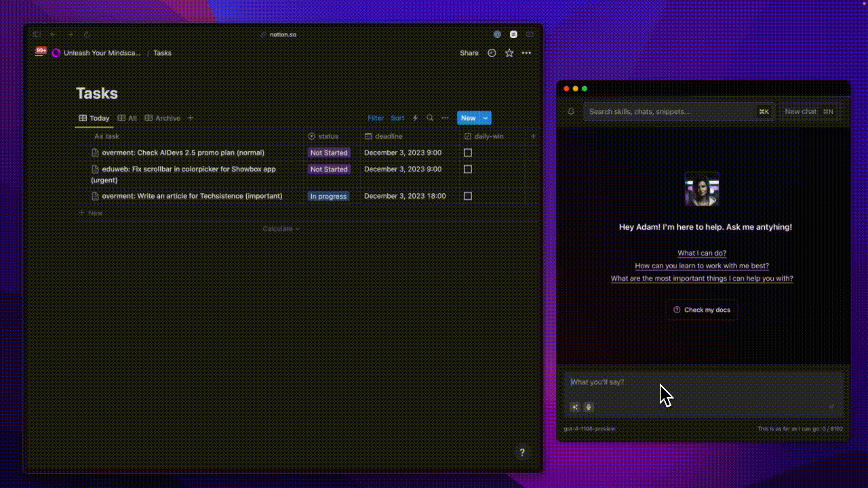Open the deadline column header
Viewport: 868px width, 488px height.
point(383,136)
